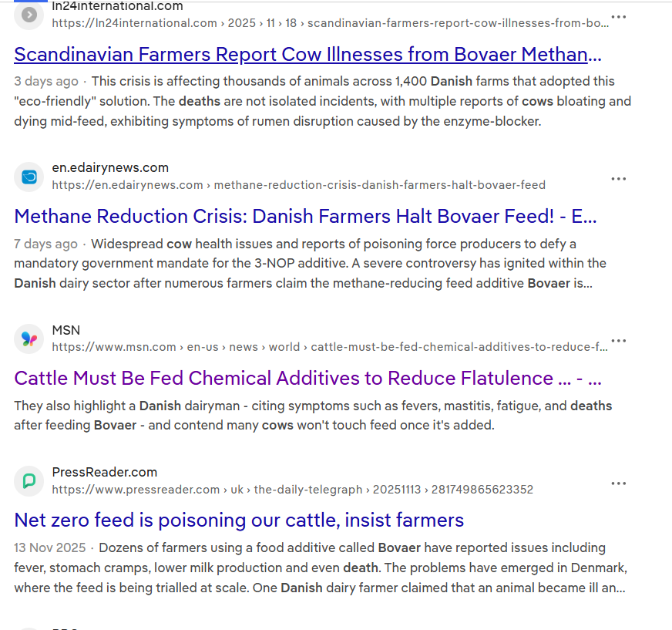The height and width of the screenshot is (630, 672).
Task: Click the pressreader.com URL breadcrumb
Action: click(x=292, y=490)
